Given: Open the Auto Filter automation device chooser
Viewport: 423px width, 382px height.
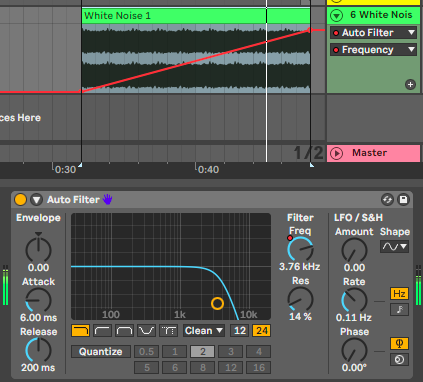Looking at the screenshot, I should [x=373, y=33].
